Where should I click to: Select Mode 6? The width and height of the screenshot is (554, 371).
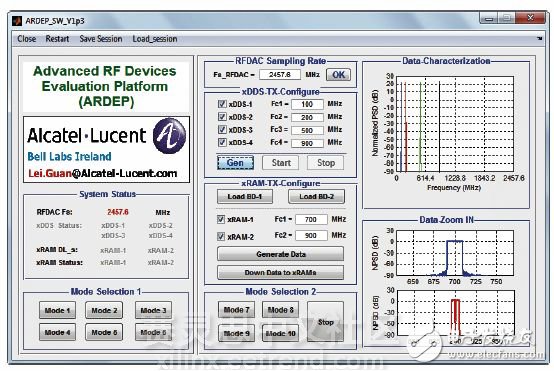153,332
